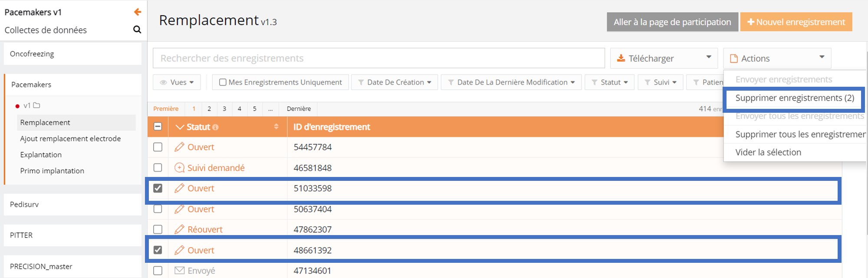868x278 pixels.
Task: Open the Télécharger dropdown
Action: pyautogui.click(x=664, y=58)
